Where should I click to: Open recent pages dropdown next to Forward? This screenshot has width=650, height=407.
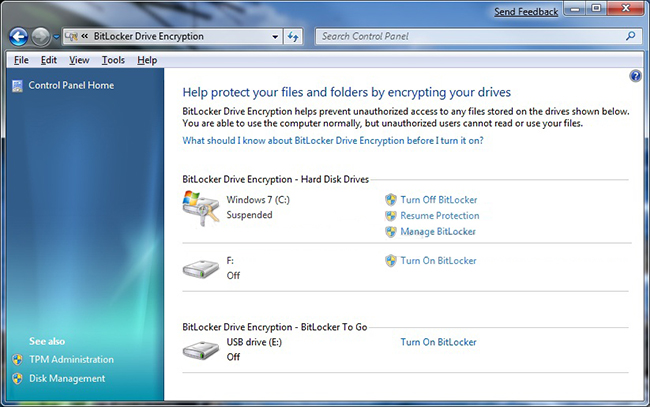click(56, 37)
